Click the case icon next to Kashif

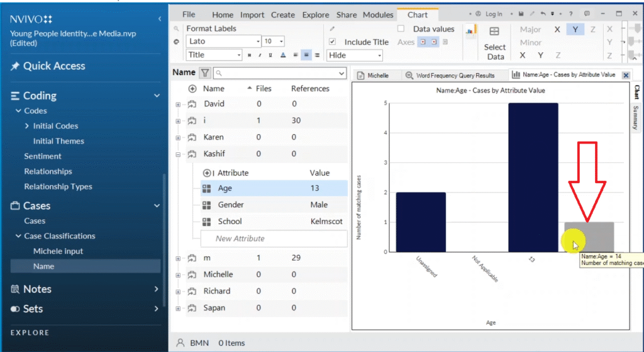191,154
